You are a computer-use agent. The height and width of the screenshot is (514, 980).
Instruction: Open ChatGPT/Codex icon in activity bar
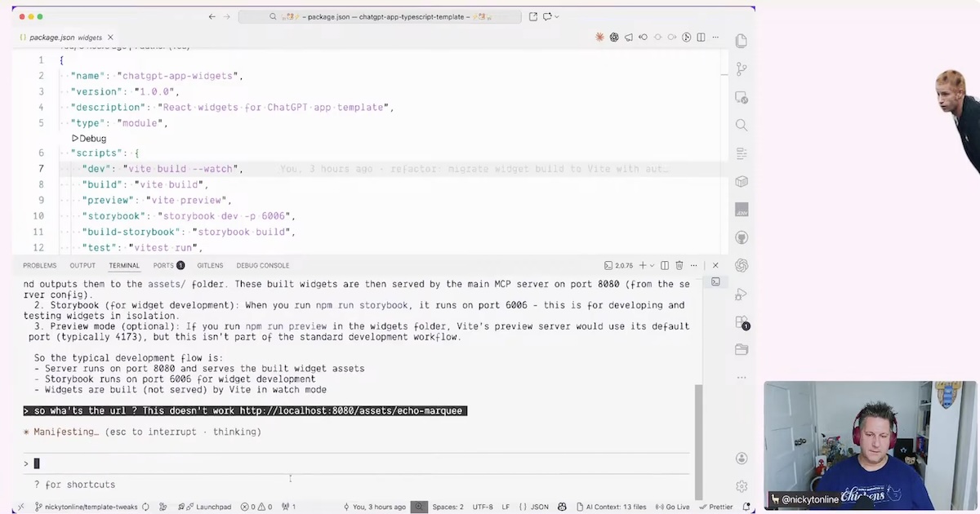pos(742,265)
